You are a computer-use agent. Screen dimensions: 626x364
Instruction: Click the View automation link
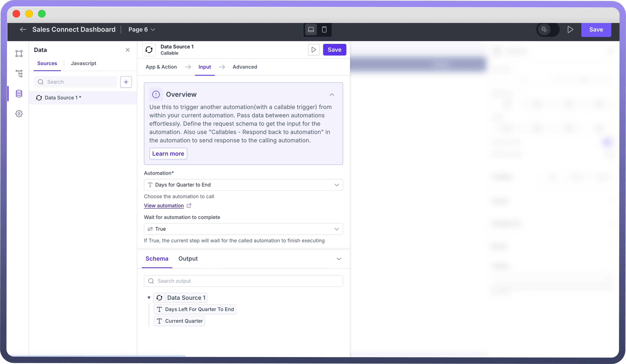pos(164,206)
